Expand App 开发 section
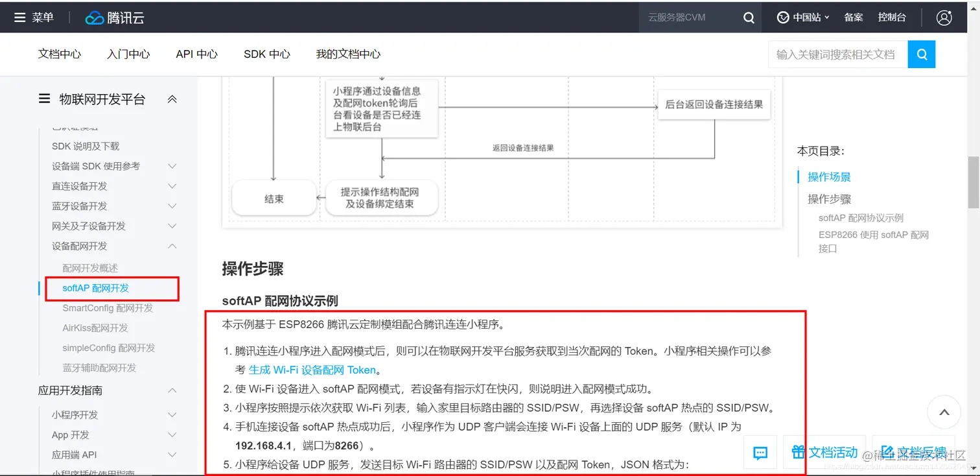 click(172, 434)
